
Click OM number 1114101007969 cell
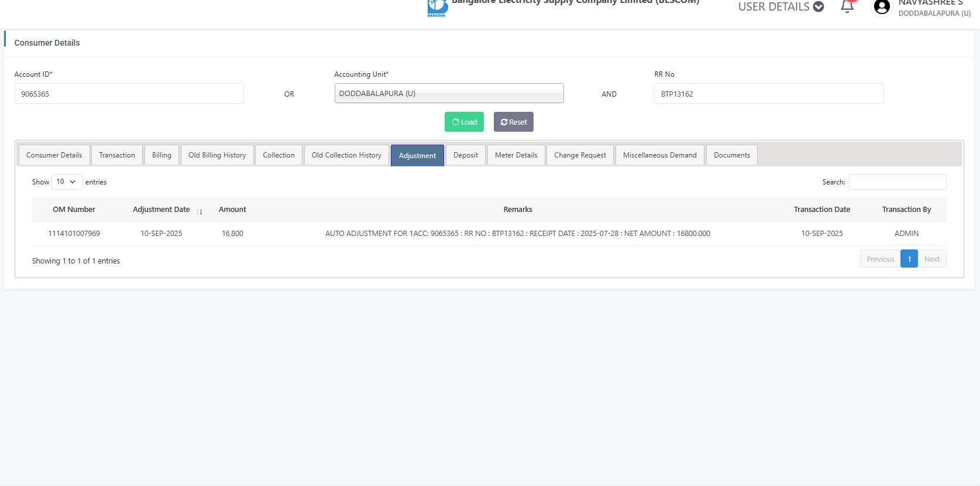pos(74,234)
